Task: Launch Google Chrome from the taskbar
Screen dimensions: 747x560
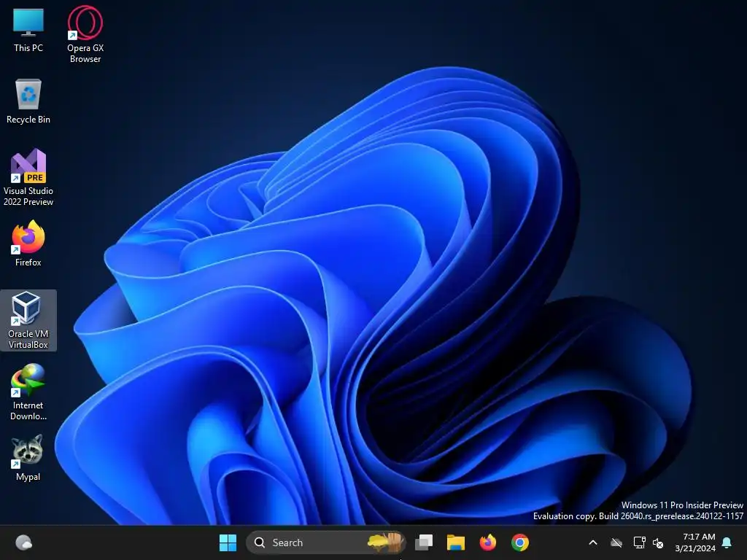Action: click(x=519, y=542)
